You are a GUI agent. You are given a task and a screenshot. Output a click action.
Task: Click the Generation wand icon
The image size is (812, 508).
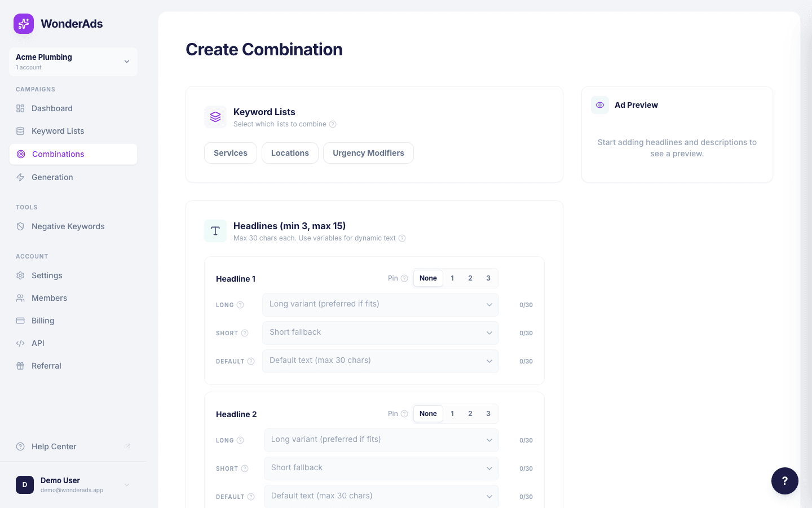click(20, 177)
